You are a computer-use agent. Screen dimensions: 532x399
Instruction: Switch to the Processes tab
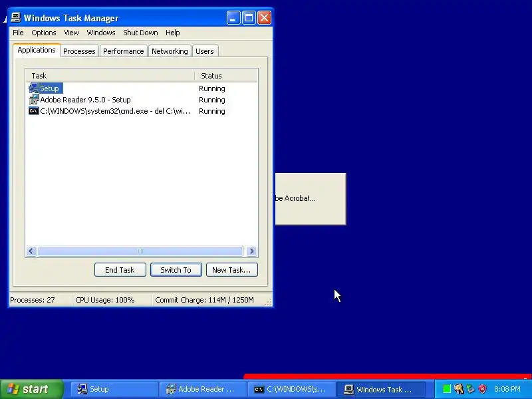79,51
